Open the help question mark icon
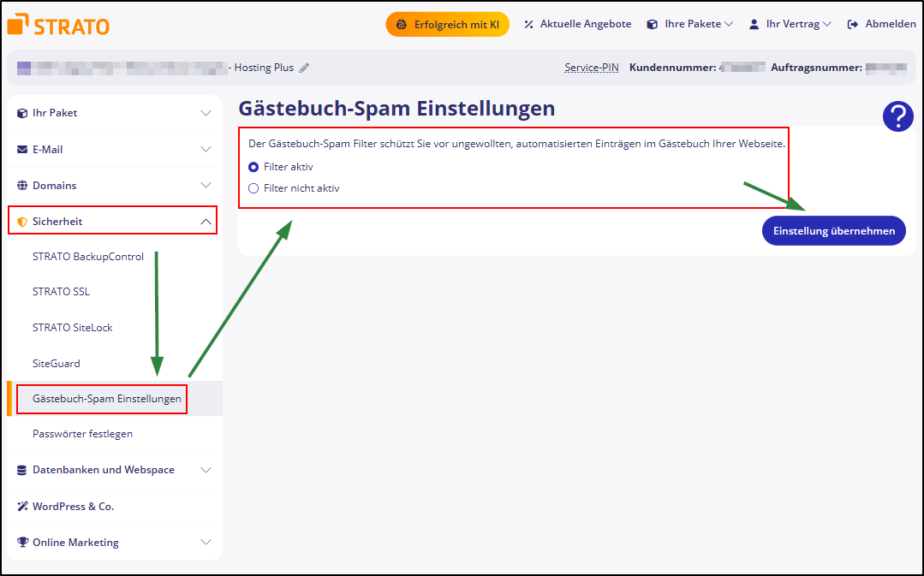 (897, 116)
